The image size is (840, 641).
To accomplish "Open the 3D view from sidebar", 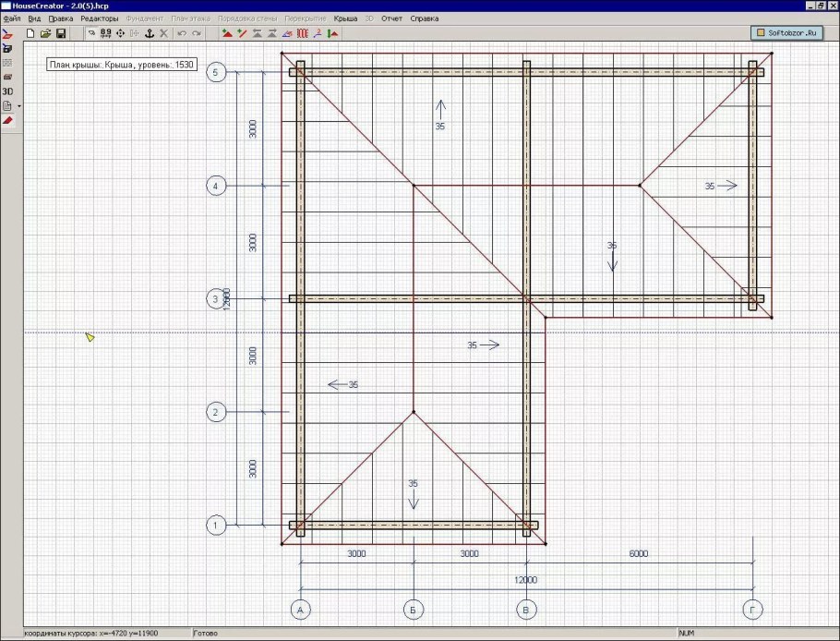I will 7,91.
